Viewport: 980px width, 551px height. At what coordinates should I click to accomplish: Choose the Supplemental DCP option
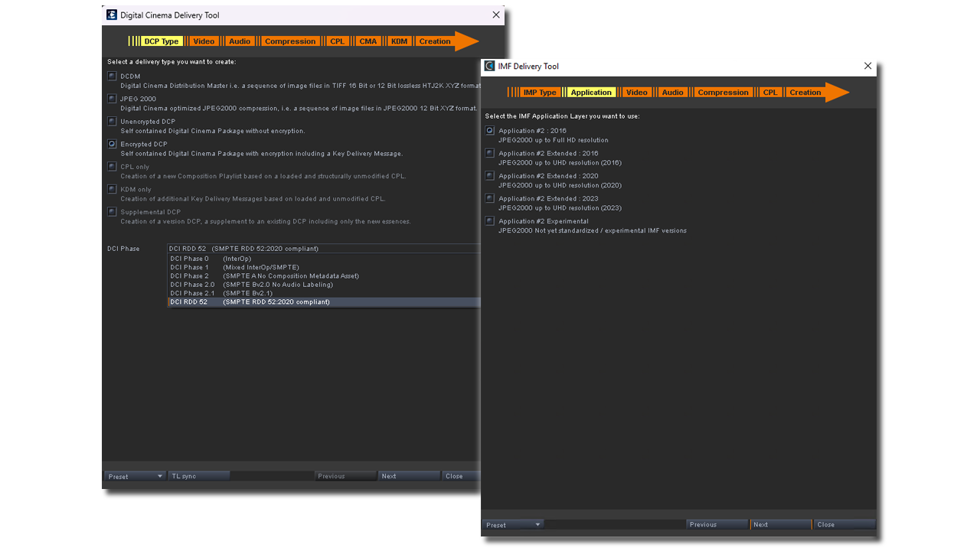tap(113, 212)
